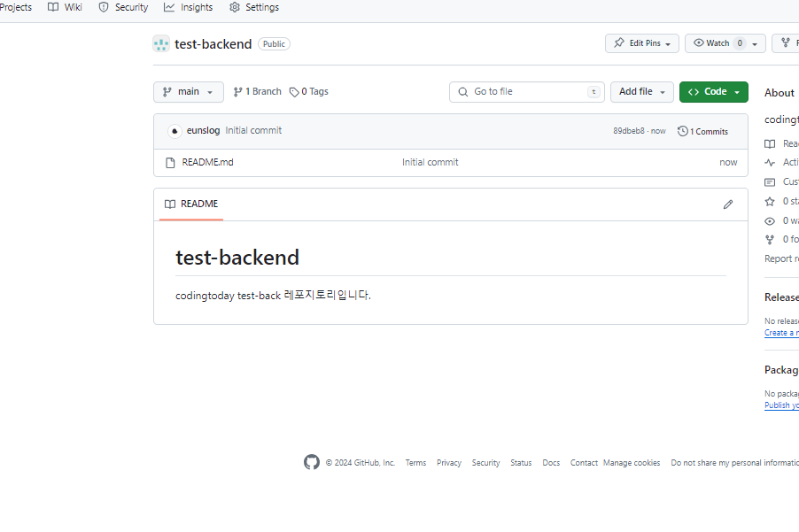Click the commit history clock icon
Viewport: 799px width, 532px height.
pyautogui.click(x=682, y=131)
